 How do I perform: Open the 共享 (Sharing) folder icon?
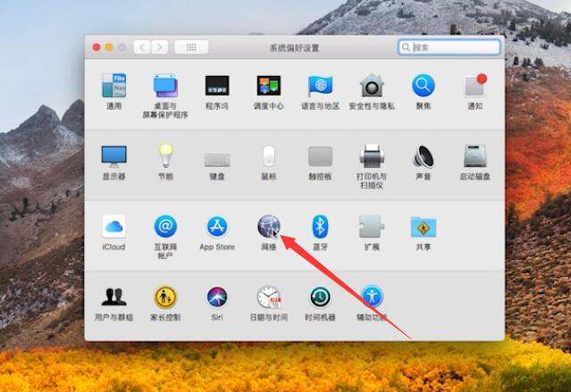click(424, 227)
